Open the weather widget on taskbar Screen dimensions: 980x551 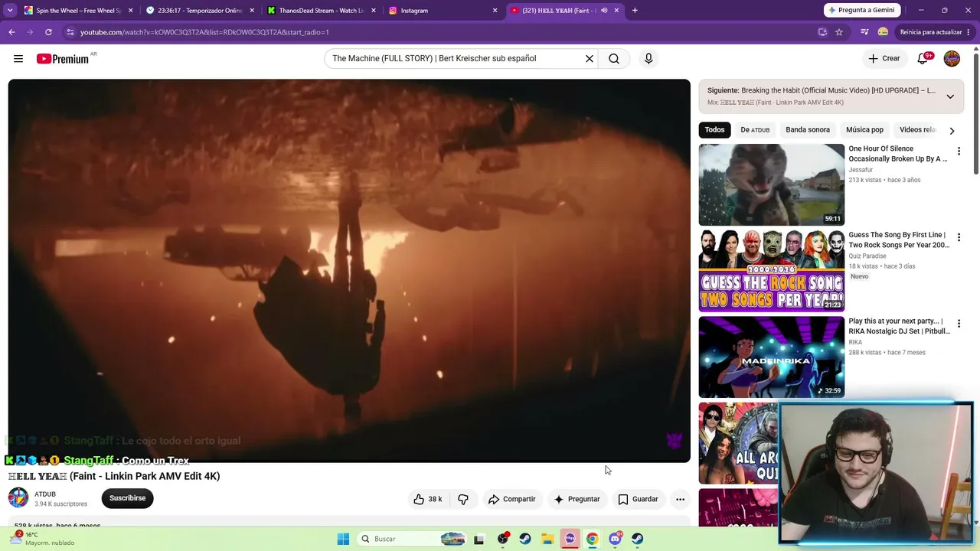point(42,539)
